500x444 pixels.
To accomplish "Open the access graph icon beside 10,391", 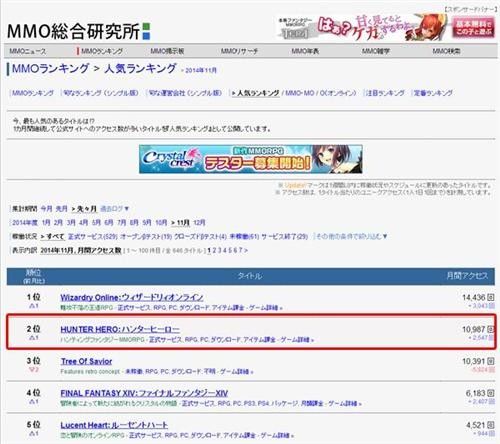I will click(491, 361).
